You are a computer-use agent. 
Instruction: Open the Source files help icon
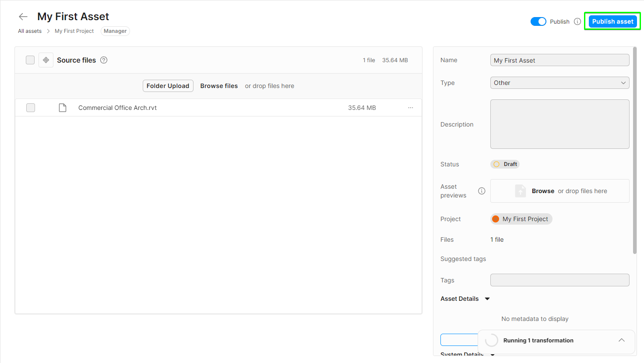103,60
